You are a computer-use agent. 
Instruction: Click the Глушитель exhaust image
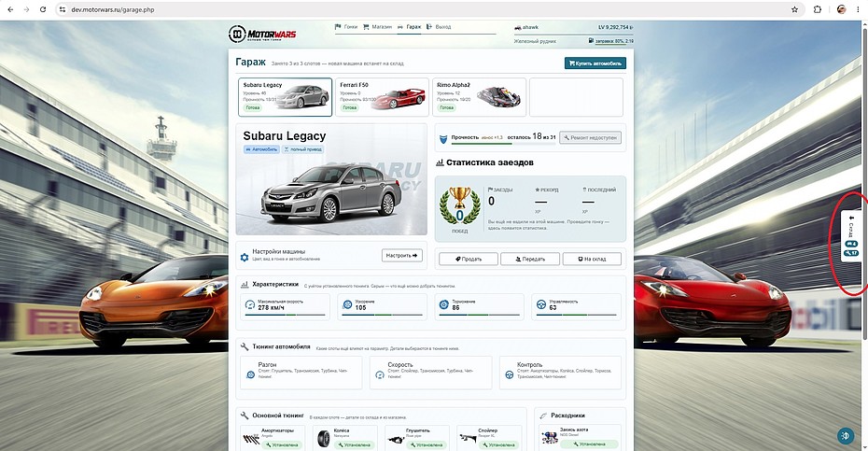[x=395, y=440]
